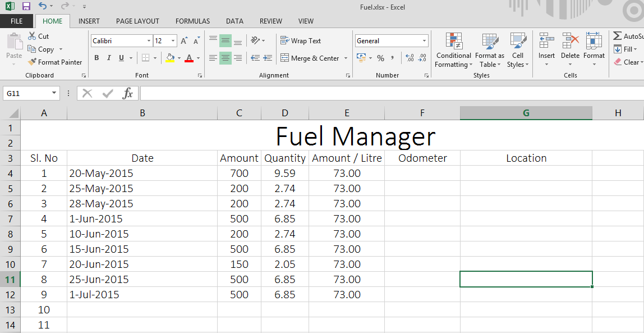644x333 pixels.
Task: Switch to the INSERT tab
Action: pos(89,21)
